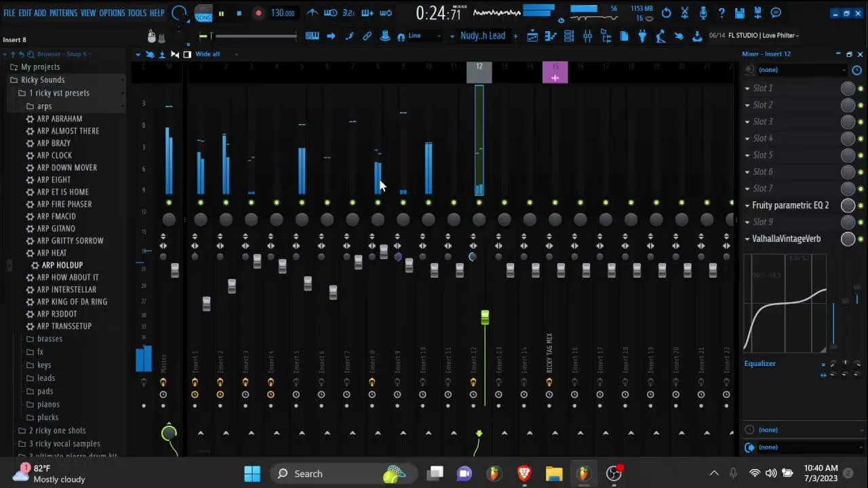Open File Explorer from the taskbar
The width and height of the screenshot is (868, 488).
[554, 473]
